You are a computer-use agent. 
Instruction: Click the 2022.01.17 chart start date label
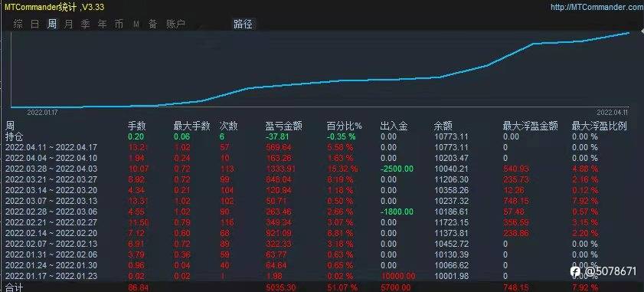click(x=42, y=112)
